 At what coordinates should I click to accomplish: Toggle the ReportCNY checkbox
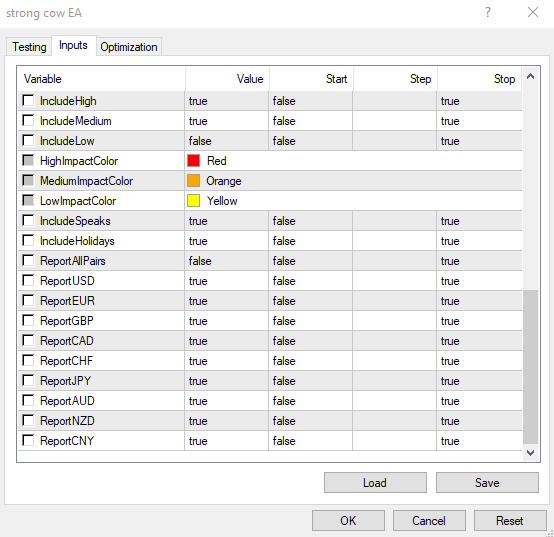[28, 440]
